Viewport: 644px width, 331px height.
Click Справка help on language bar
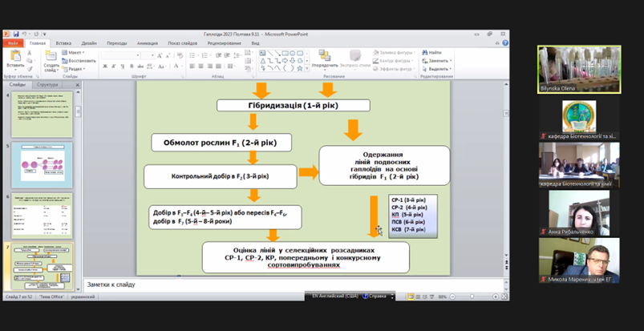pyautogui.click(x=375, y=296)
